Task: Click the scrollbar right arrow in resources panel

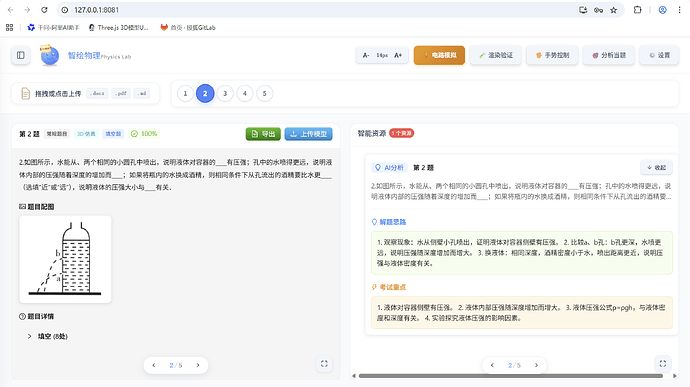Action: pos(675,376)
